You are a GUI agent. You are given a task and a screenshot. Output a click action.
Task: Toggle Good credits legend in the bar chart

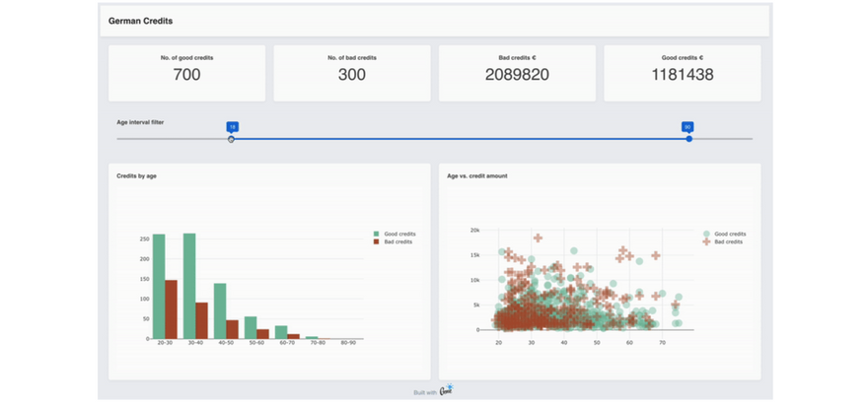coord(395,234)
